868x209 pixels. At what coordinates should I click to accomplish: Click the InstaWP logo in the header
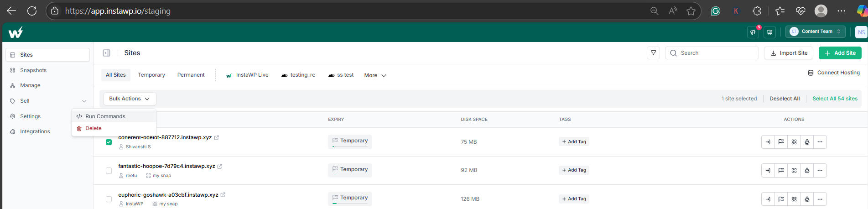[16, 32]
